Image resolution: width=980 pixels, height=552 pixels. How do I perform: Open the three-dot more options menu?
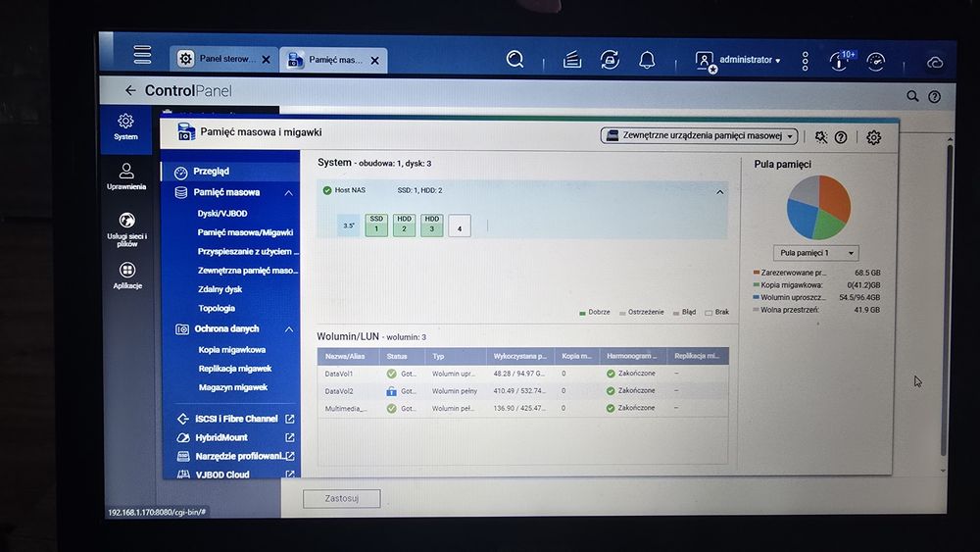click(x=805, y=61)
